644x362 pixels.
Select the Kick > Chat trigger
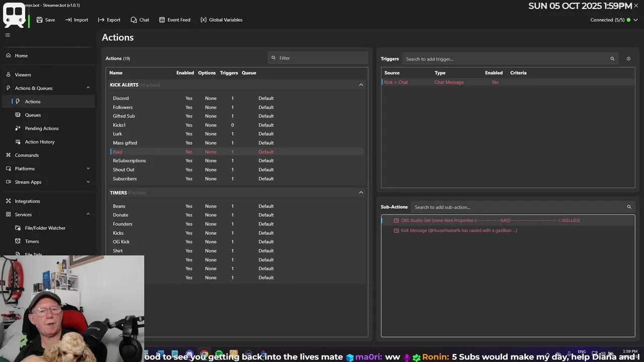click(x=508, y=82)
